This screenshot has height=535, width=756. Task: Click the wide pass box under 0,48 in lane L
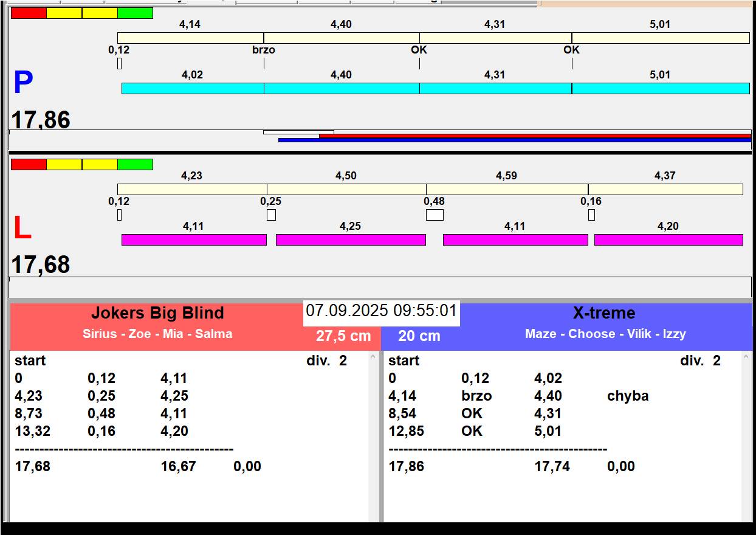point(435,215)
